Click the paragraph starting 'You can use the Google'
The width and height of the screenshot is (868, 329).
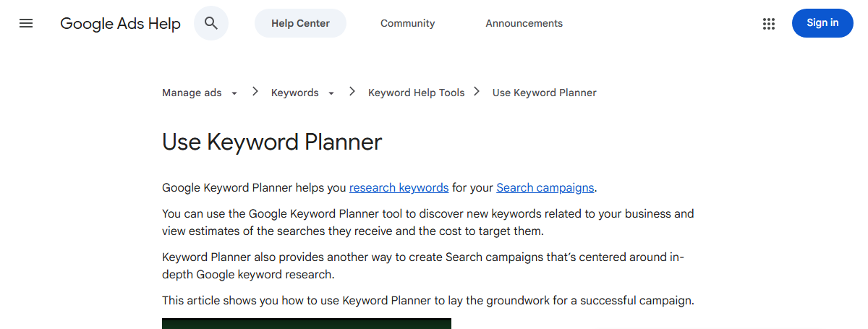coord(428,223)
